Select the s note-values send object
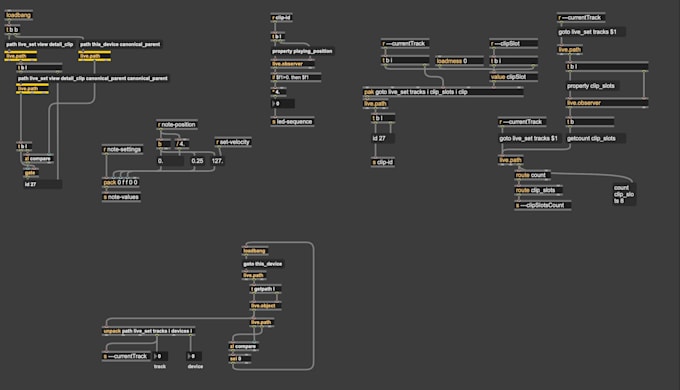Viewport: 680px width, 390px height. click(x=121, y=197)
